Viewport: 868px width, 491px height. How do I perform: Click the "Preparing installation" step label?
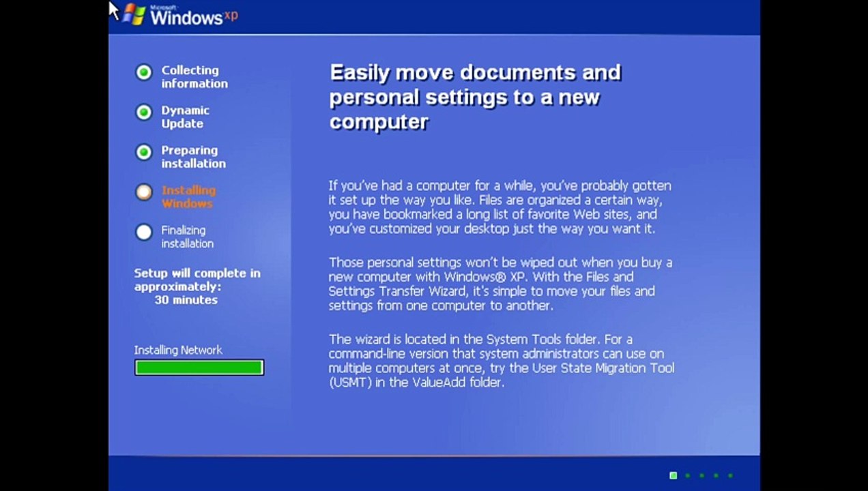coord(193,157)
